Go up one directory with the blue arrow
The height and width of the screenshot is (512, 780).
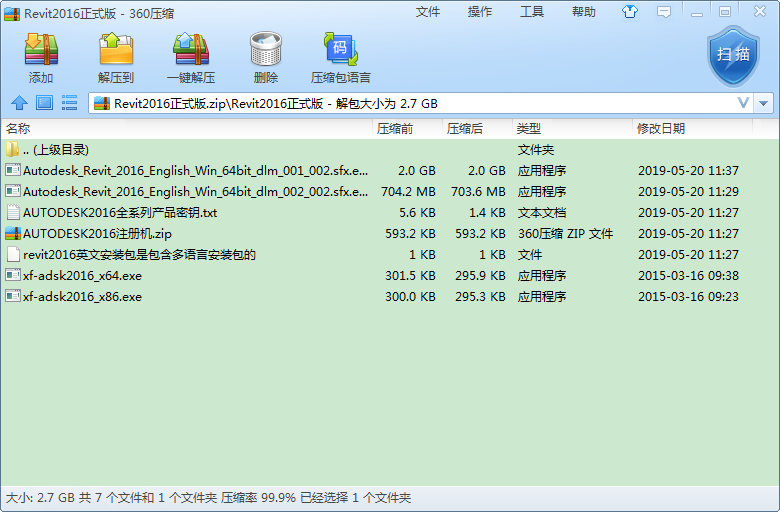point(19,103)
